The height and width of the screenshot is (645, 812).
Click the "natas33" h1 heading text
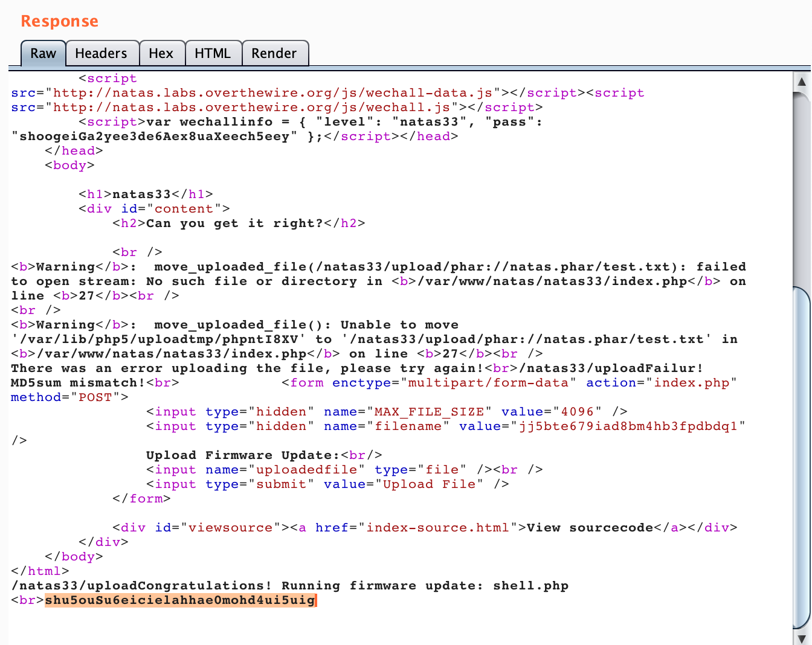pos(142,194)
